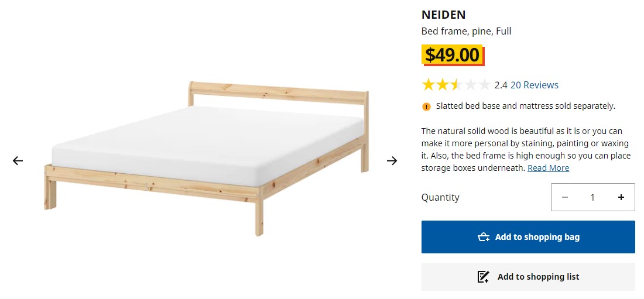Viewport: 644px width, 299px height.
Task: Increase quantity with the plus button
Action: [x=621, y=197]
